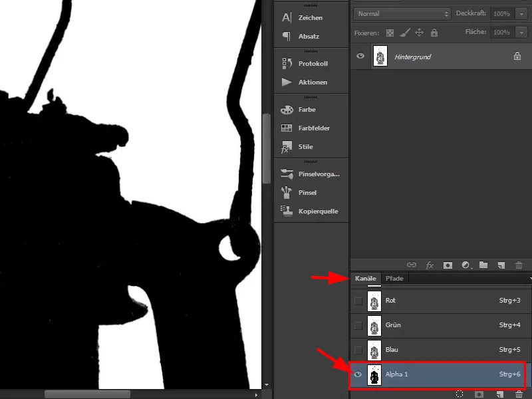
Task: Select the Alpha 1 channel
Action: 440,374
